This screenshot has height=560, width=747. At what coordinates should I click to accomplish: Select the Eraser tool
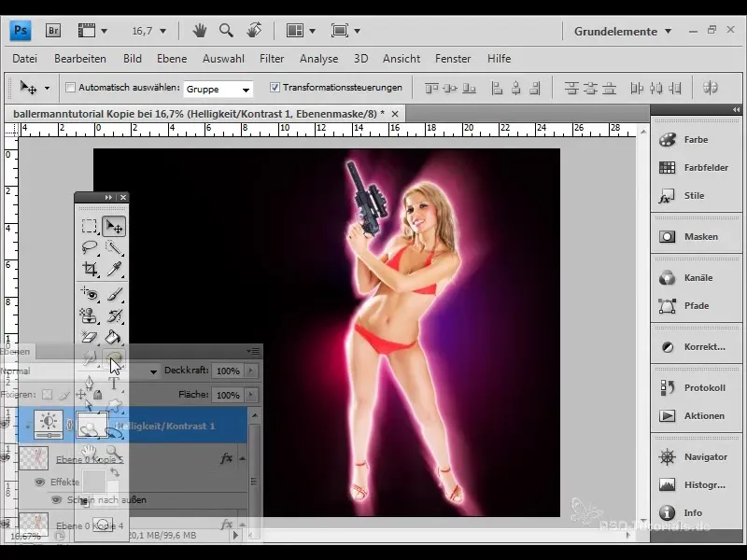pyautogui.click(x=89, y=337)
